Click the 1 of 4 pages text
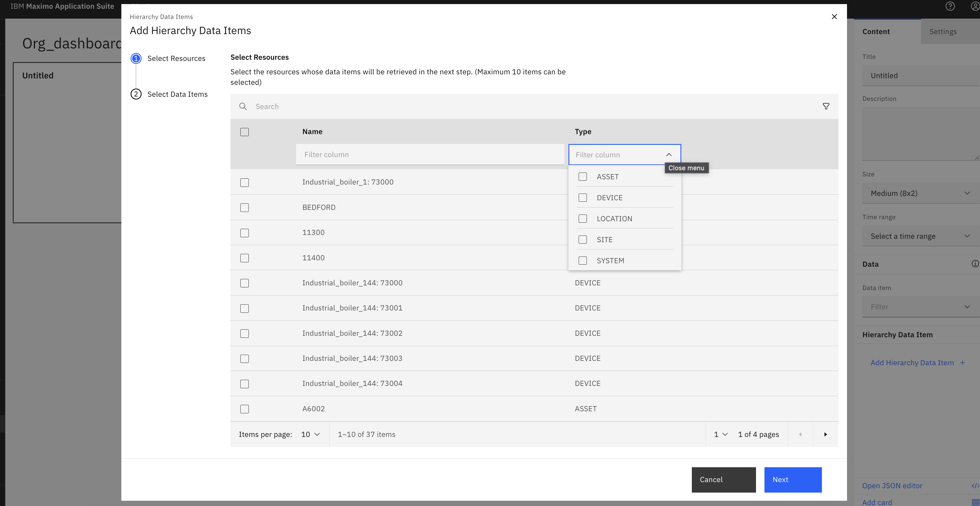This screenshot has height=506, width=980. (x=759, y=435)
